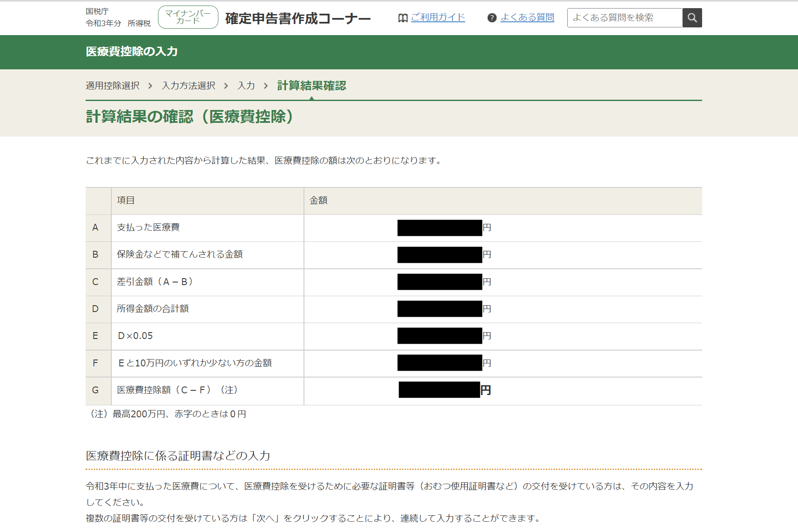798x532 pixels.
Task: Click the amount cell for 支払った医療費
Action: [x=503, y=228]
